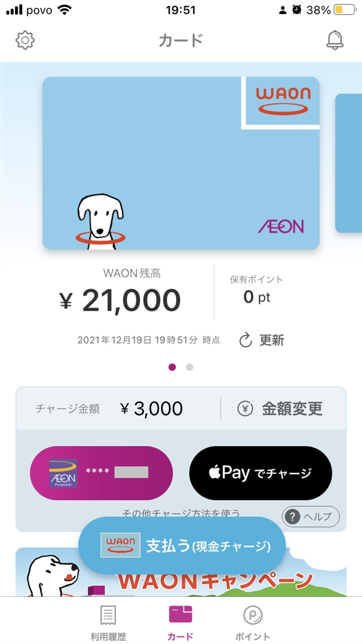362x644 pixels.
Task: Show the next card peeking at right
Action: coord(348,163)
